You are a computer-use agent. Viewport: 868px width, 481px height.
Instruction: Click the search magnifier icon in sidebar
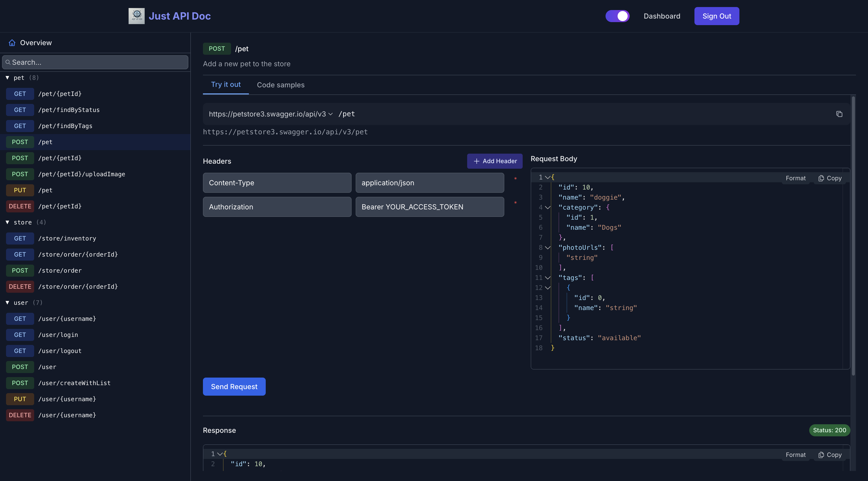tap(8, 62)
